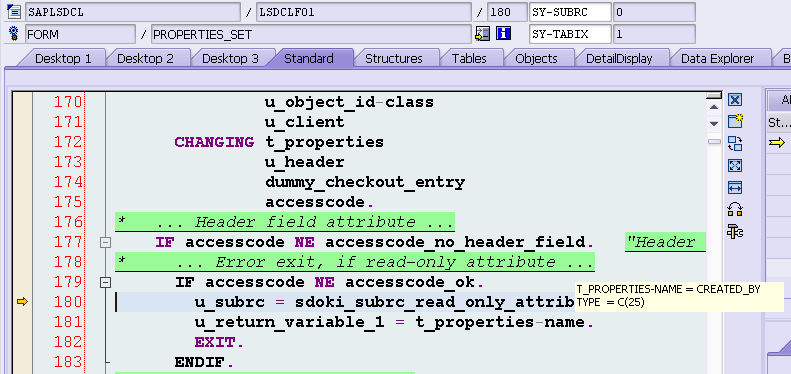Viewport: 791px width, 374px height.
Task: Click line number 176
Action: point(68,222)
